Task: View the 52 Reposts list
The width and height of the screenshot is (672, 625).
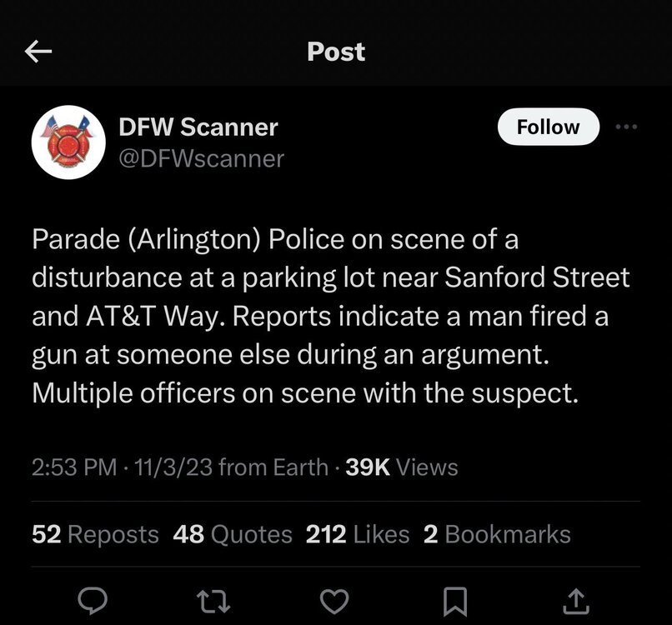Action: [x=95, y=534]
